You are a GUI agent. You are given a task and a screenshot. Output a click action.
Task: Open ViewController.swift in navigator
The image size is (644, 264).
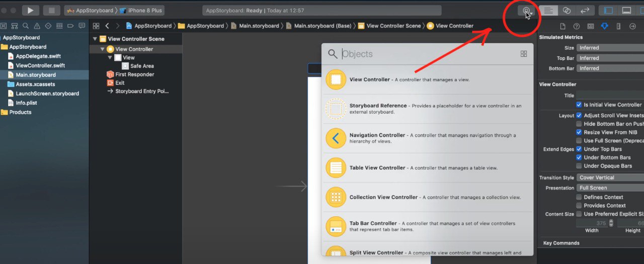40,65
